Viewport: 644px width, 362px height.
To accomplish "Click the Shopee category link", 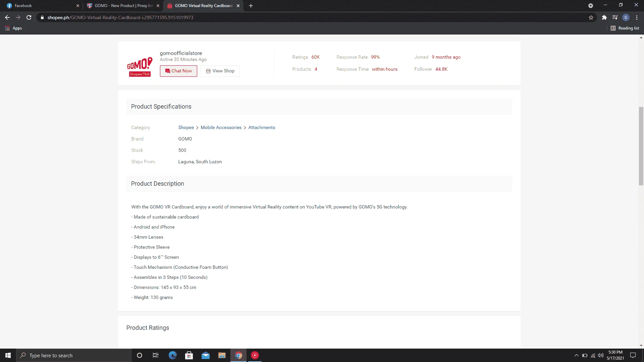I will point(186,127).
